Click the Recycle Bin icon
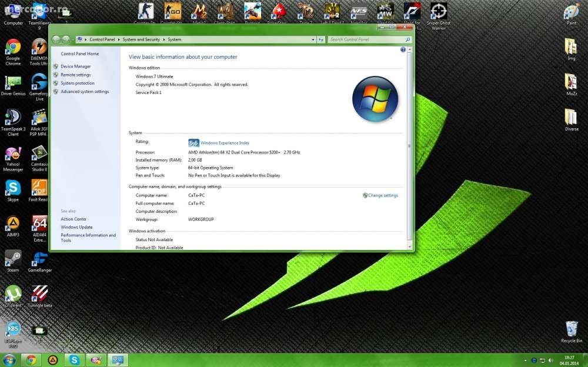The width and height of the screenshot is (588, 367). pyautogui.click(x=571, y=329)
